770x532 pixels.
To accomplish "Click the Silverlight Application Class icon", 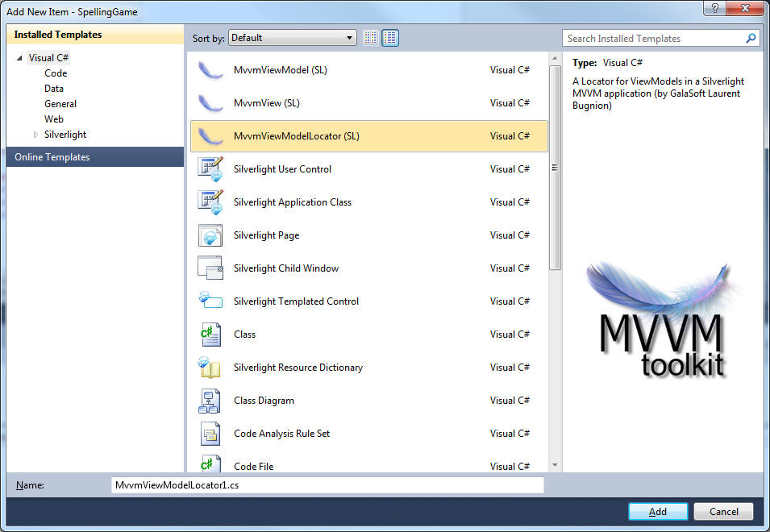I will coord(210,202).
